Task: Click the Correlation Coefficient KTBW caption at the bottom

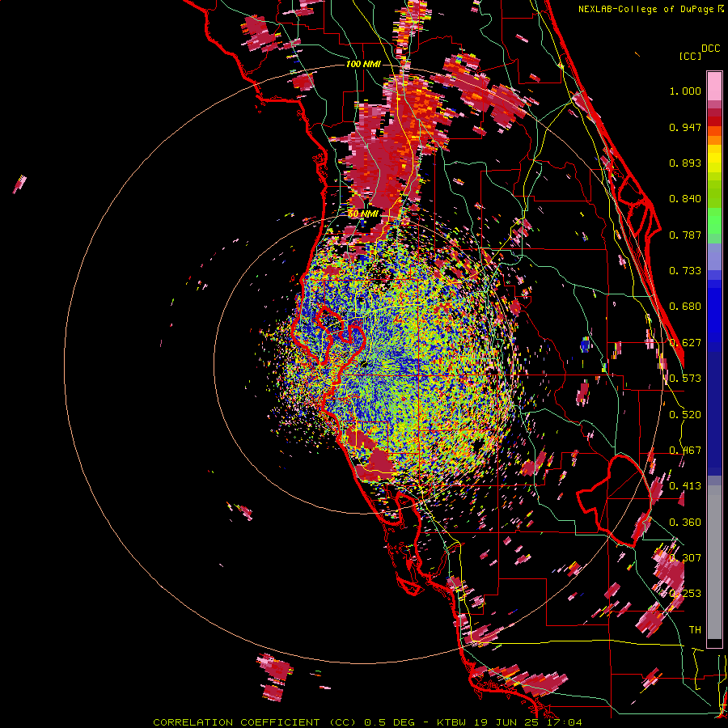Action: [367, 722]
